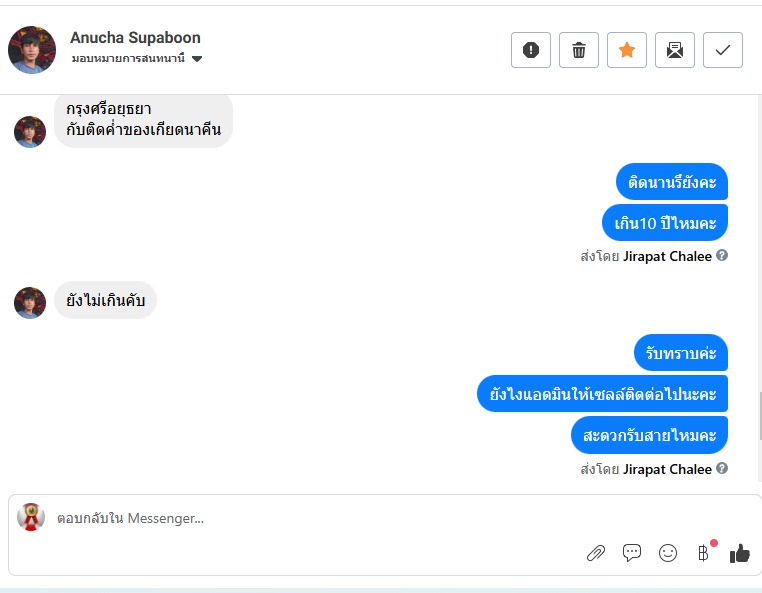Mark conversation as spam with exclamation icon
This screenshot has height=593, width=762.
click(531, 50)
